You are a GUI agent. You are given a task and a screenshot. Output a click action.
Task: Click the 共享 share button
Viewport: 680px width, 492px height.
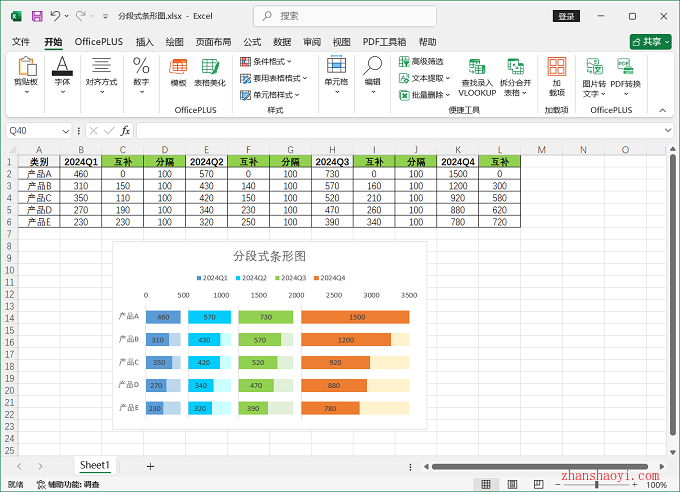[x=650, y=42]
